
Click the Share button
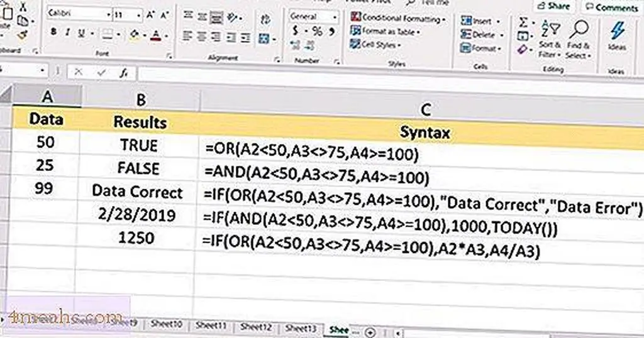point(555,6)
